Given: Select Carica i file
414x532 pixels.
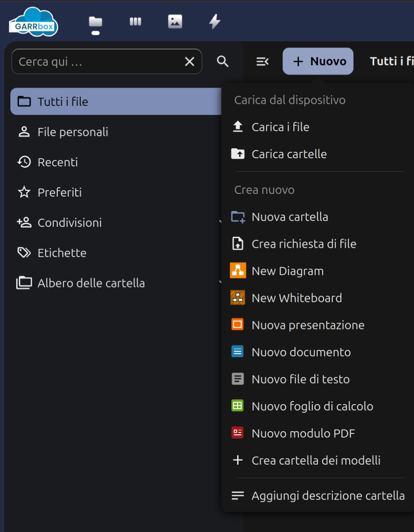Looking at the screenshot, I should coord(280,127).
